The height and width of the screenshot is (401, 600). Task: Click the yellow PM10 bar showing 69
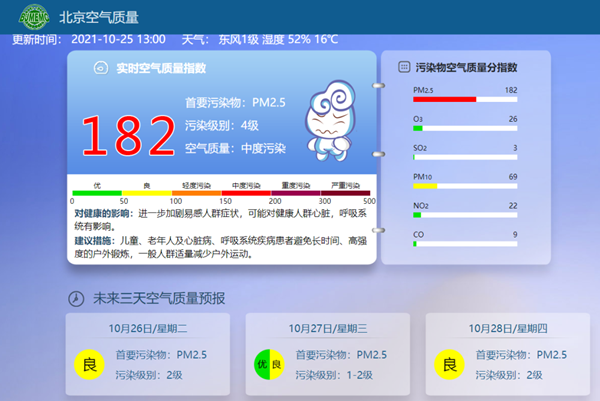[x=426, y=186]
